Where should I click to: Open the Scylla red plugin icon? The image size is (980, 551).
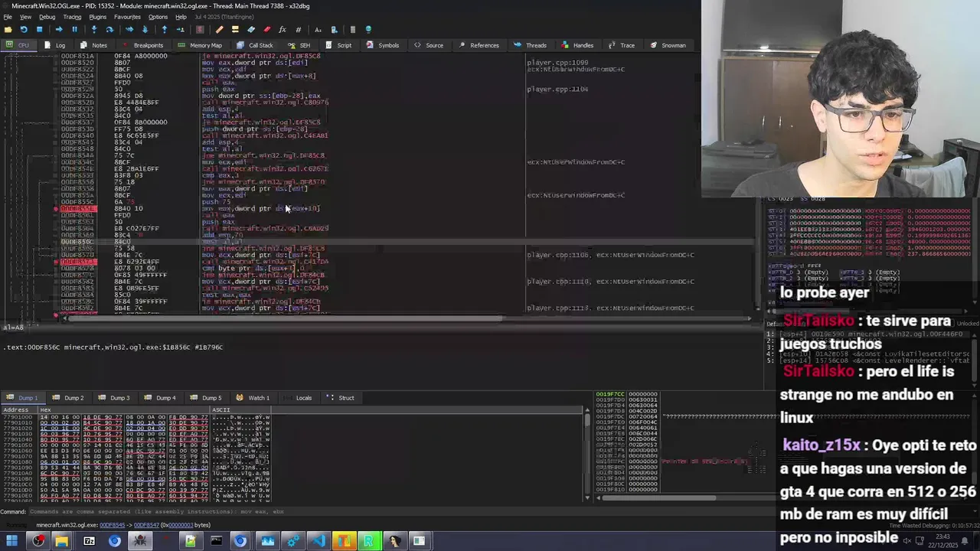click(x=200, y=29)
